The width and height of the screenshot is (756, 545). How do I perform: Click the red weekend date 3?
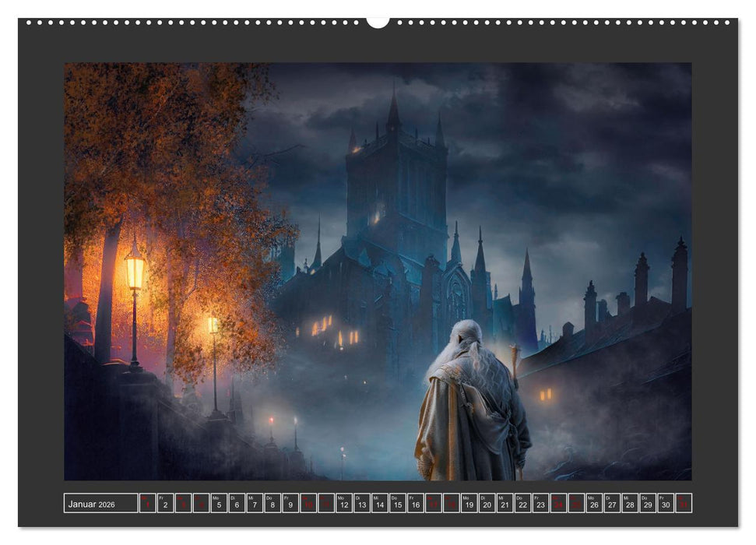tap(183, 503)
